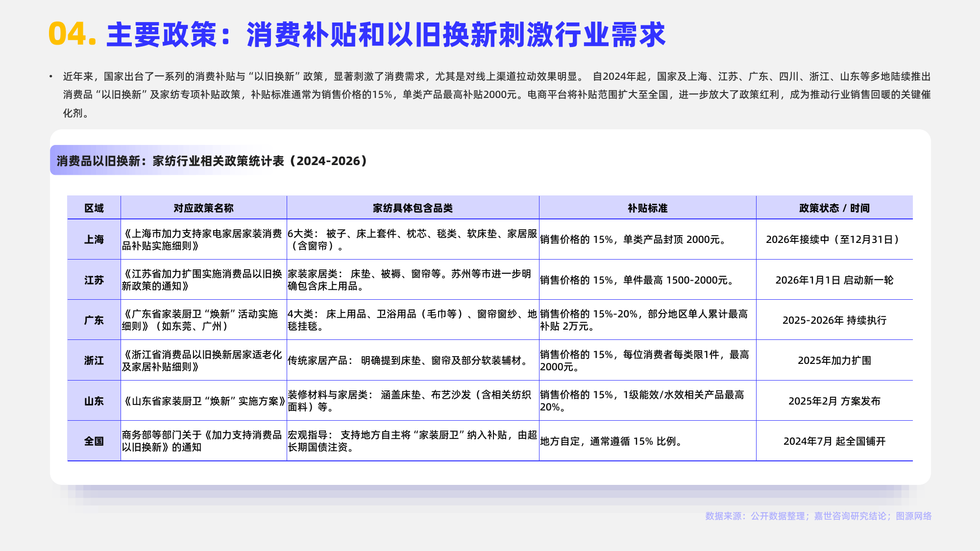
Task: Select the 全国 region cell
Action: (94, 441)
